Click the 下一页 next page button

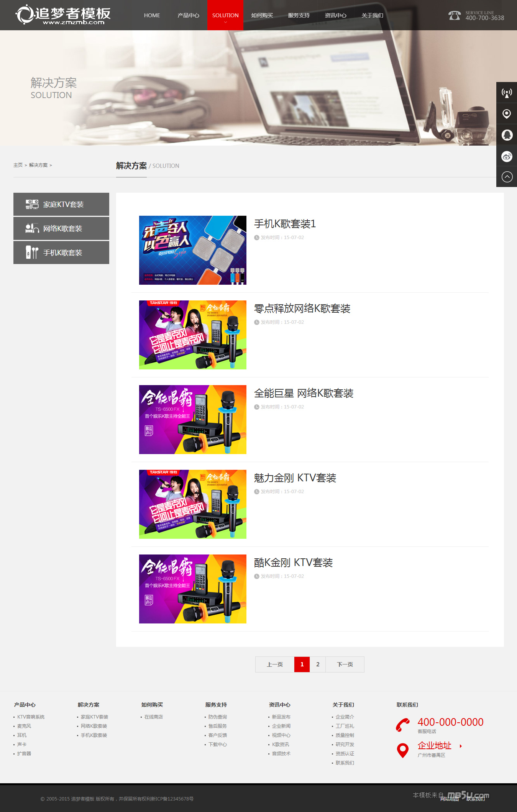pos(345,664)
